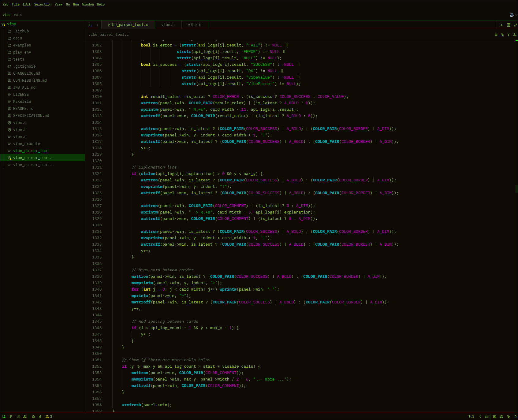The height and width of the screenshot is (420, 518).
Task: Click the lightning bolt icon in status bar
Action: tap(40, 416)
